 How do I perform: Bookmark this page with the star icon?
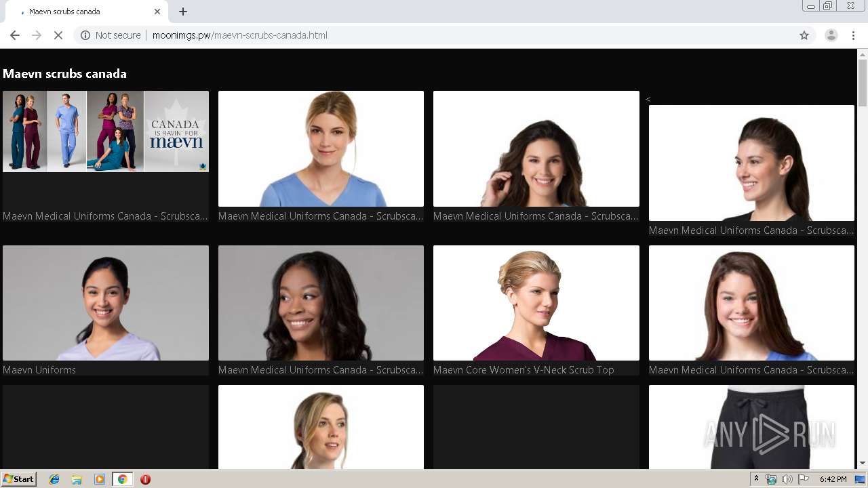point(804,35)
